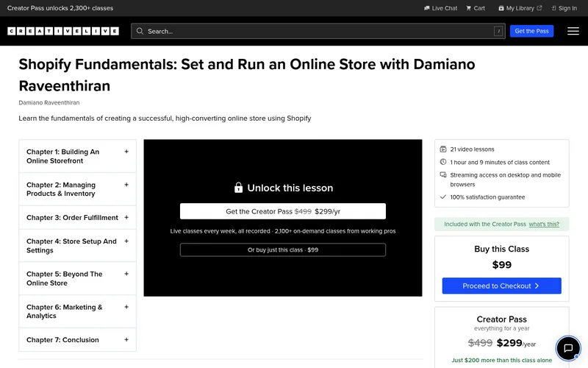Click '21 video lessons' text
Image resolution: width=588 pixels, height=368 pixels.
[x=472, y=149]
